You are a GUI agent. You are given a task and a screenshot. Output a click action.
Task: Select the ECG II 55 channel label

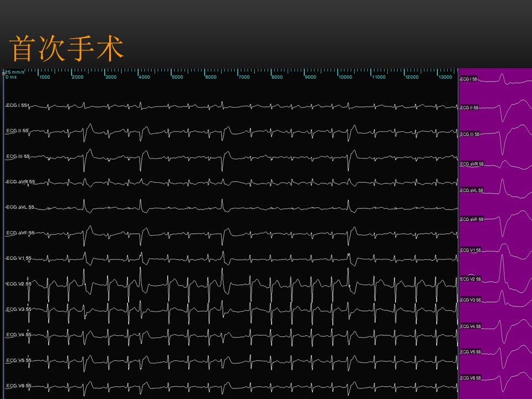tap(17, 131)
